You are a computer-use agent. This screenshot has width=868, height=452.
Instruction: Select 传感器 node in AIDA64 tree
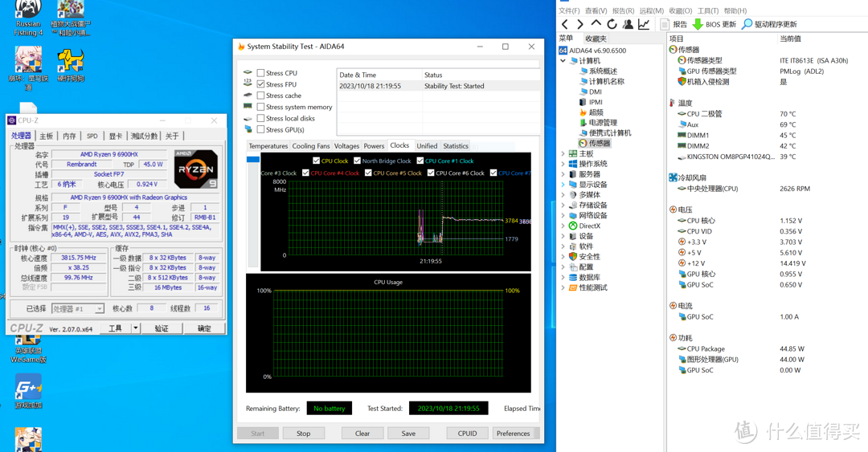594,143
